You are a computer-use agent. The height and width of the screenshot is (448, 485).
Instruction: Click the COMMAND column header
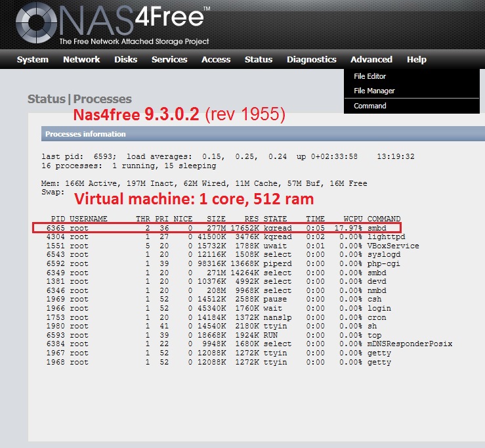pos(384,219)
